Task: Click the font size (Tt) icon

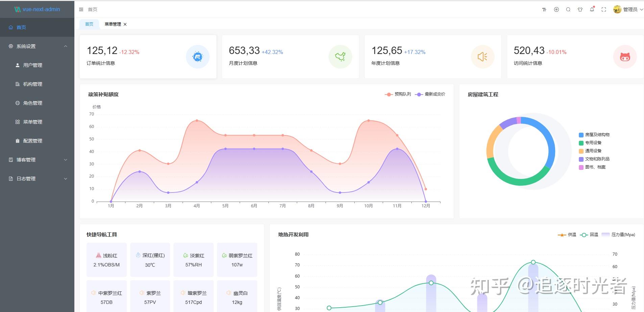Action: pyautogui.click(x=544, y=9)
